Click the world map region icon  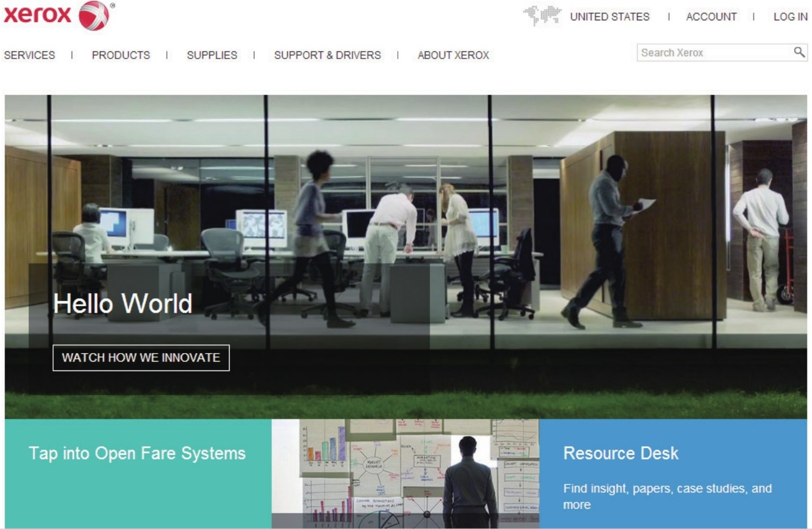(542, 15)
